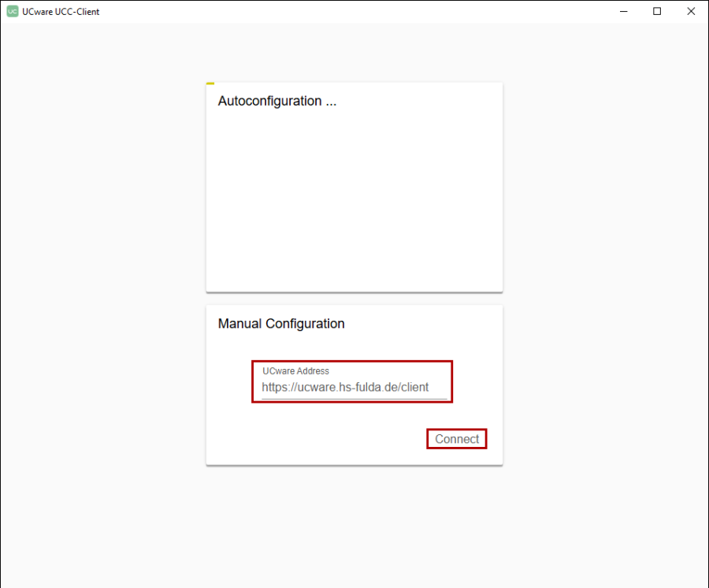Click the Connect button
709x588 pixels.
click(457, 439)
